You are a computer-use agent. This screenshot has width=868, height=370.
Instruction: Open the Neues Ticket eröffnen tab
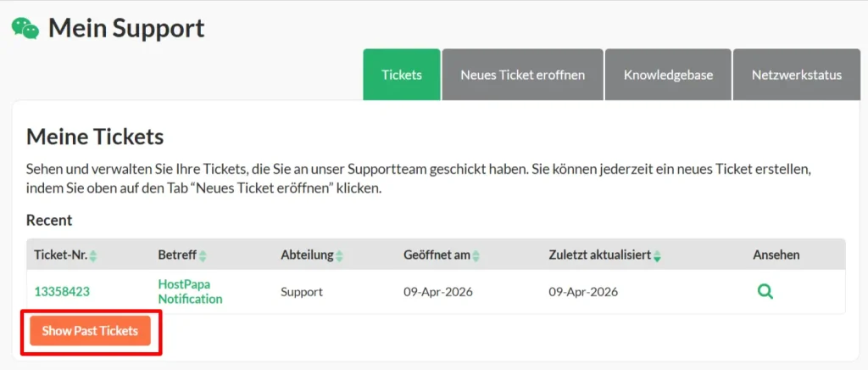coord(522,75)
